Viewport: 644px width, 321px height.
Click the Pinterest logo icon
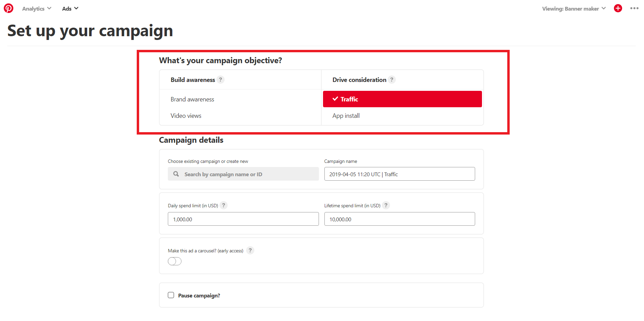[x=9, y=8]
